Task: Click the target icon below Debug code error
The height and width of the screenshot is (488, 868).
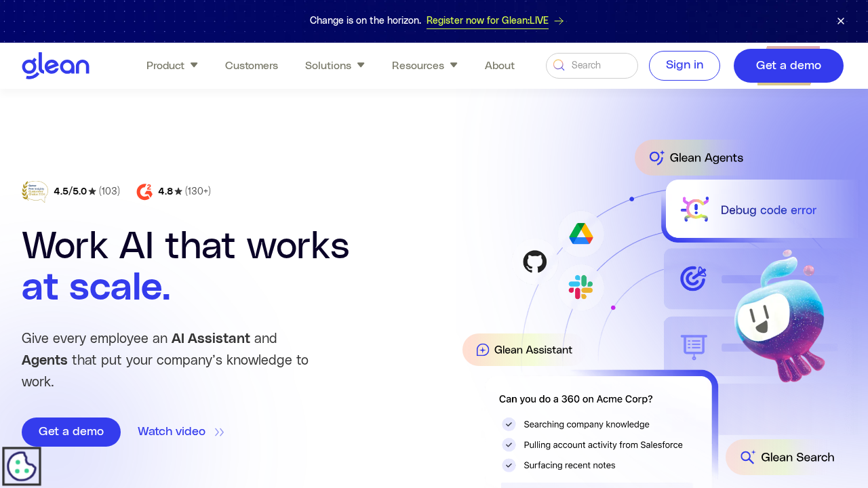Action: point(693,278)
